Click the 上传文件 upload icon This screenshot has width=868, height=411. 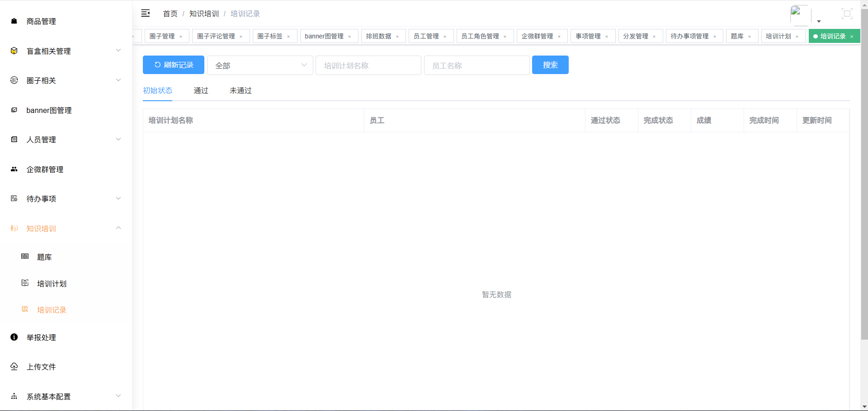pos(14,367)
